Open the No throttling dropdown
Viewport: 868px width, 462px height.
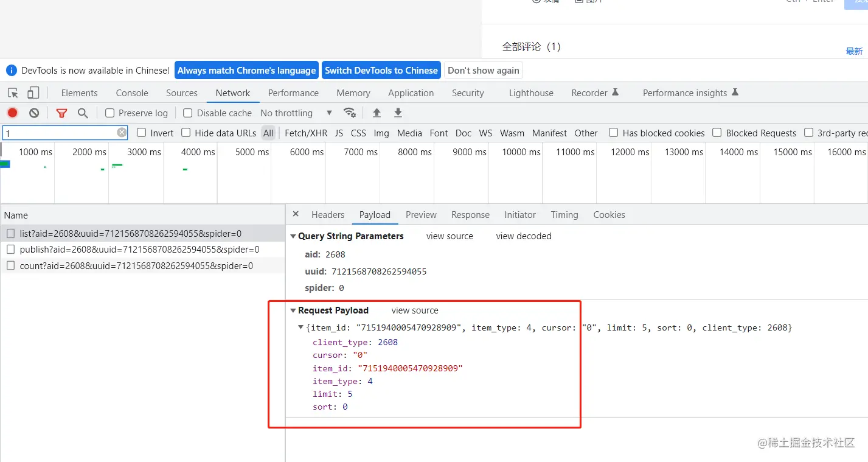tap(296, 113)
